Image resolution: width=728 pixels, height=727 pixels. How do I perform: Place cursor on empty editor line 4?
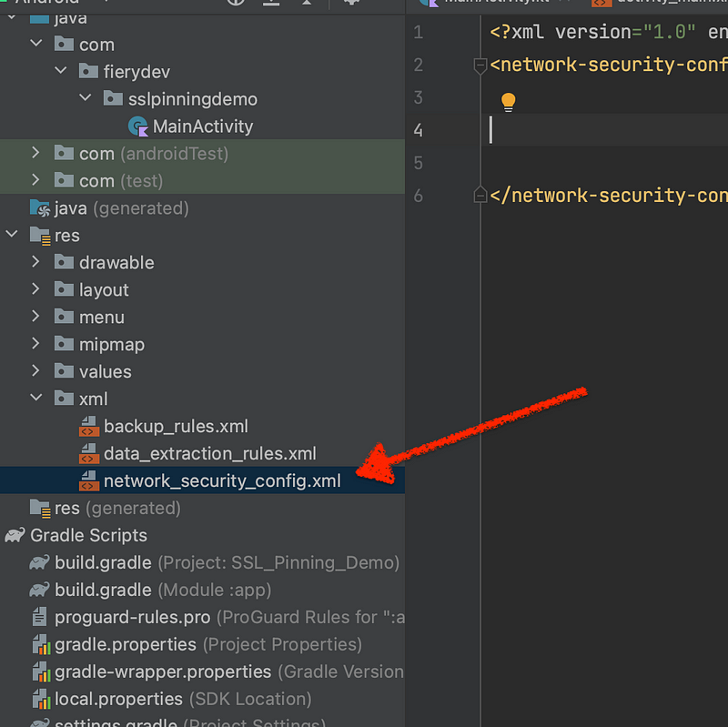(x=601, y=130)
